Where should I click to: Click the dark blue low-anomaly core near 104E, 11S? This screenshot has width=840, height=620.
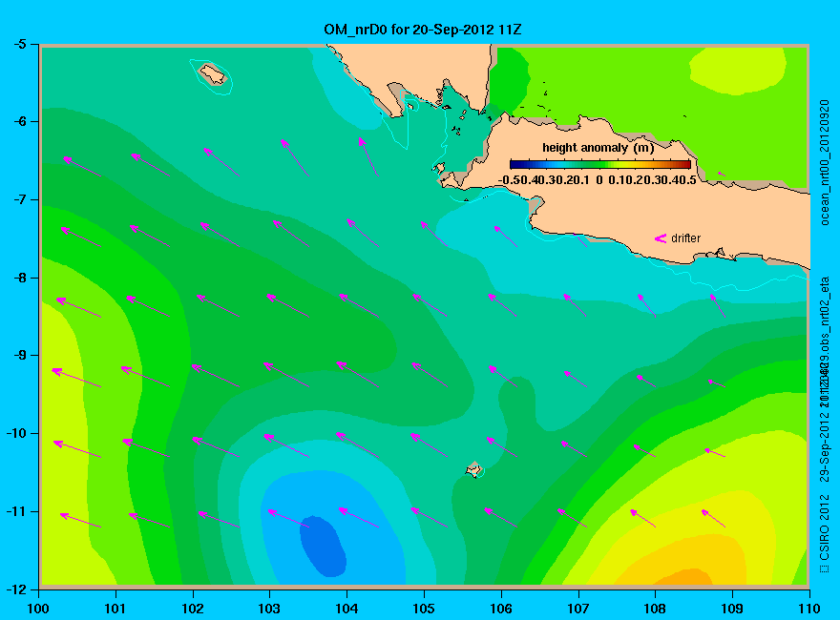(323, 547)
